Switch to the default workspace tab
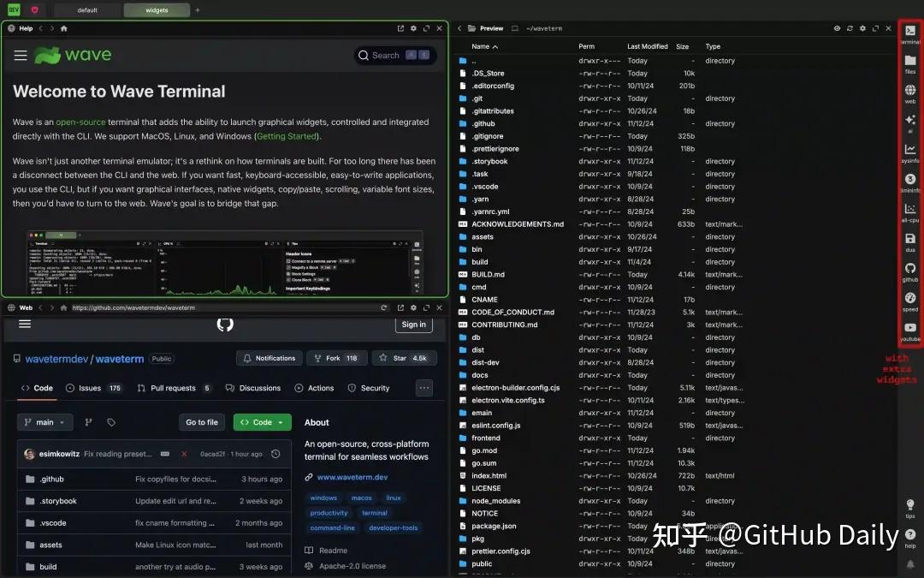This screenshot has width=924, height=578. (87, 10)
